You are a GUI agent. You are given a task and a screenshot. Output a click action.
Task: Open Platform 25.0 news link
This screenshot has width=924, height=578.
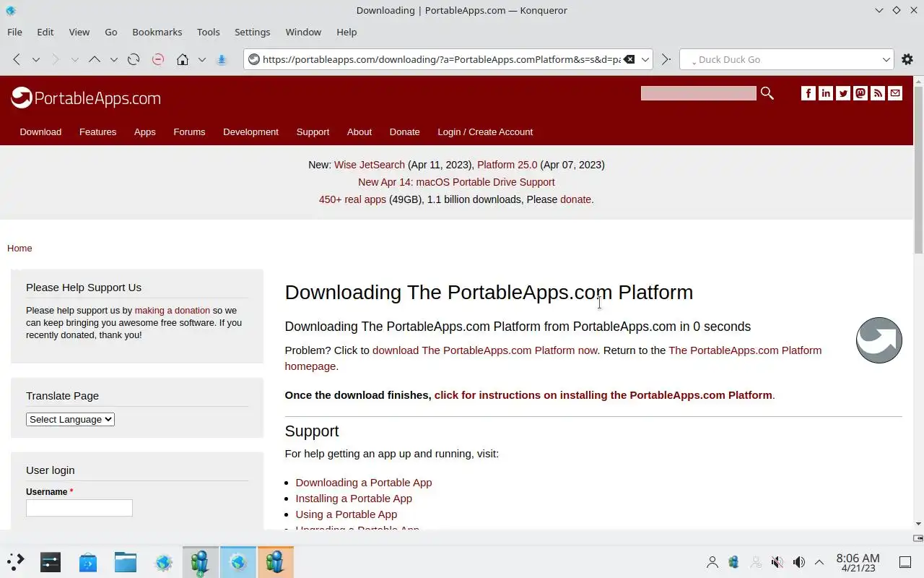(507, 165)
